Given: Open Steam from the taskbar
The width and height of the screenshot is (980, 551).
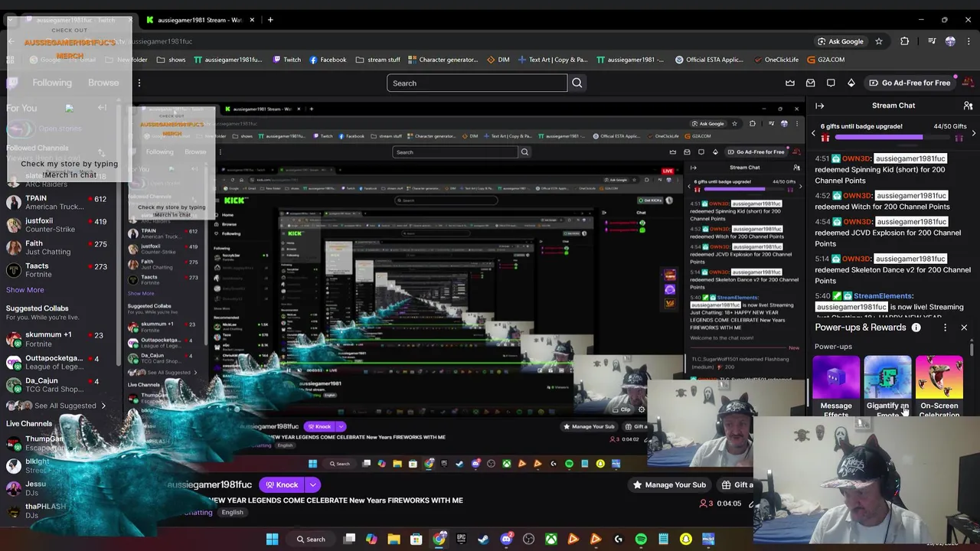Looking at the screenshot, I should coord(483,540).
